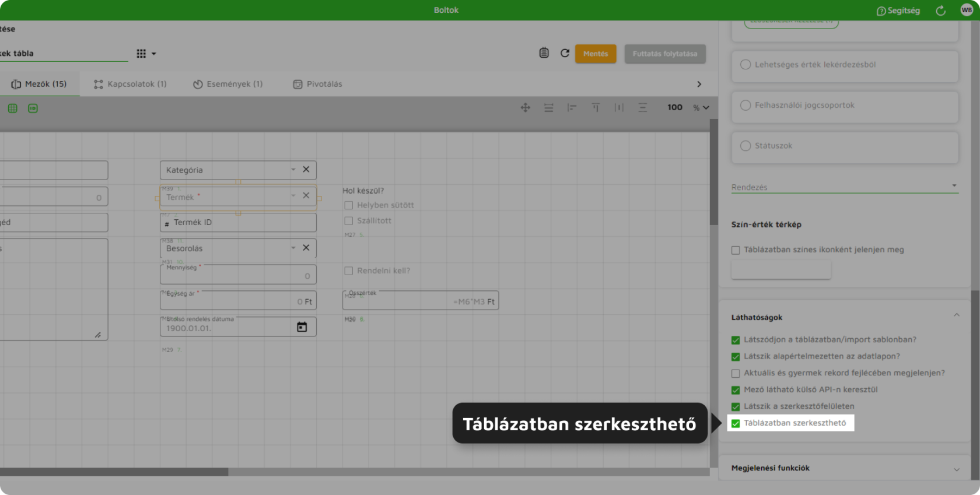Select Felhasználói jogcsoportok radio option
980x495 pixels.
click(x=745, y=106)
